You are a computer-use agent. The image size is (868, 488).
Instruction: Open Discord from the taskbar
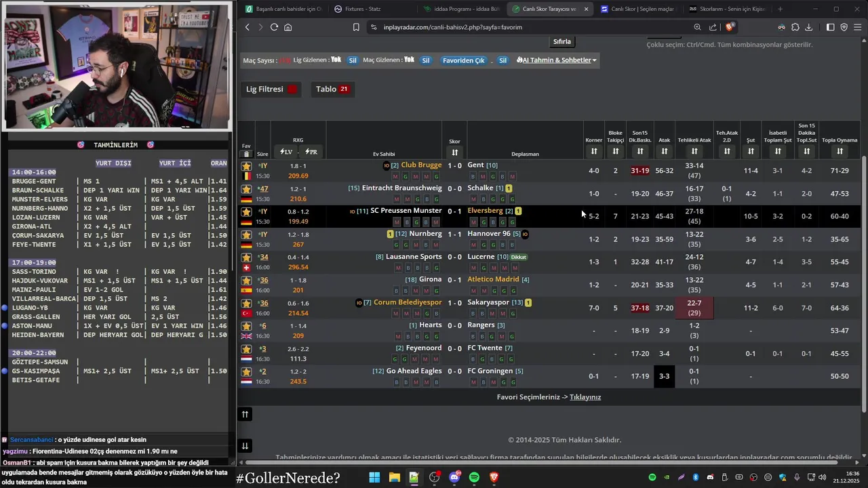(x=454, y=477)
